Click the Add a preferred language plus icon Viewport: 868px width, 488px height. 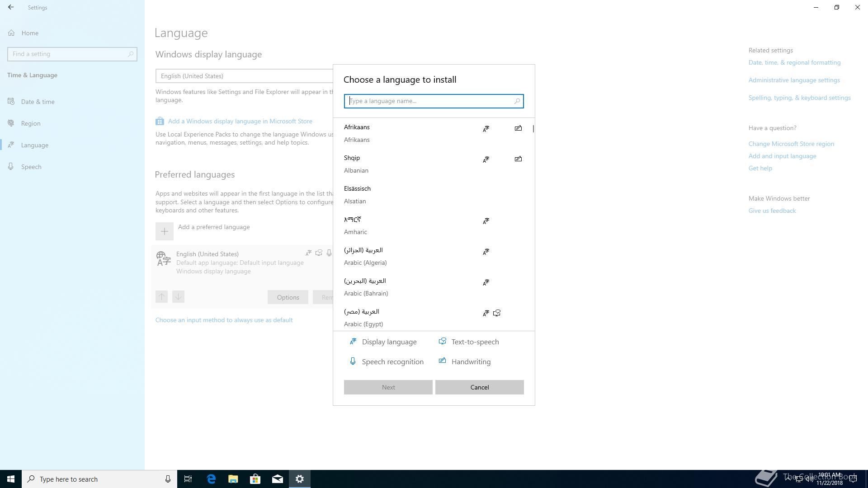click(x=165, y=231)
